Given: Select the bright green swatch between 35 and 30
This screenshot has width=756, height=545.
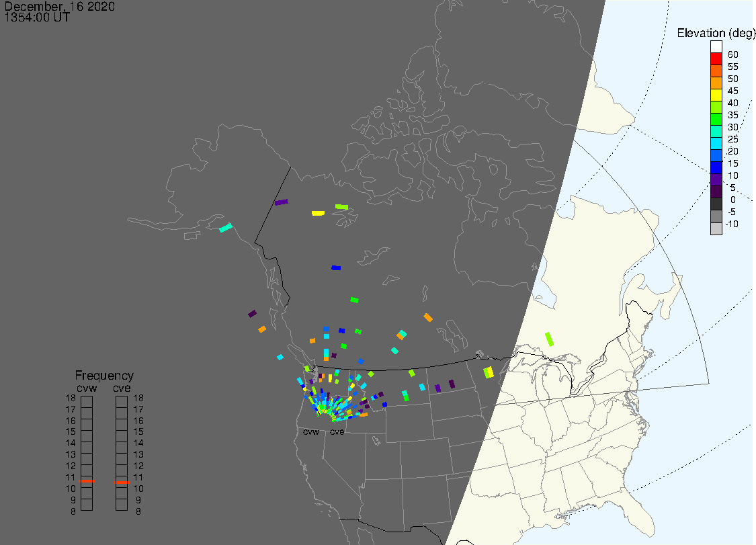Looking at the screenshot, I should (716, 119).
